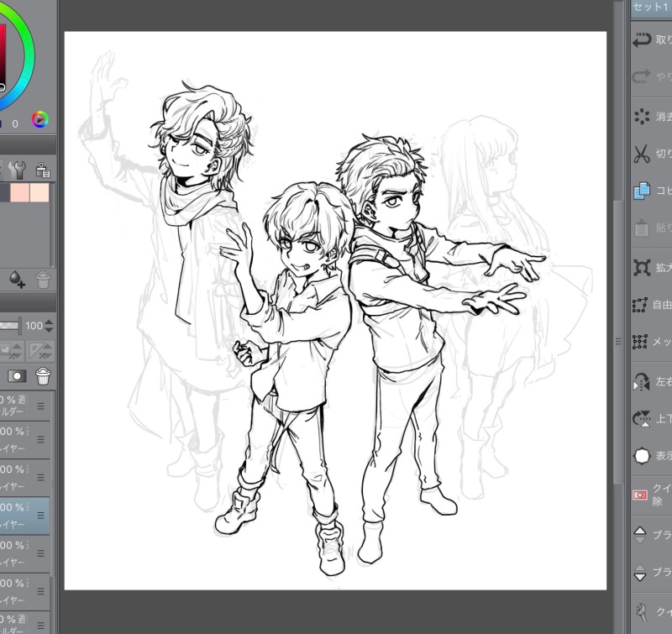The height and width of the screenshot is (634, 672).
Task: Delete layer with the white trash icon
Action: click(x=43, y=376)
